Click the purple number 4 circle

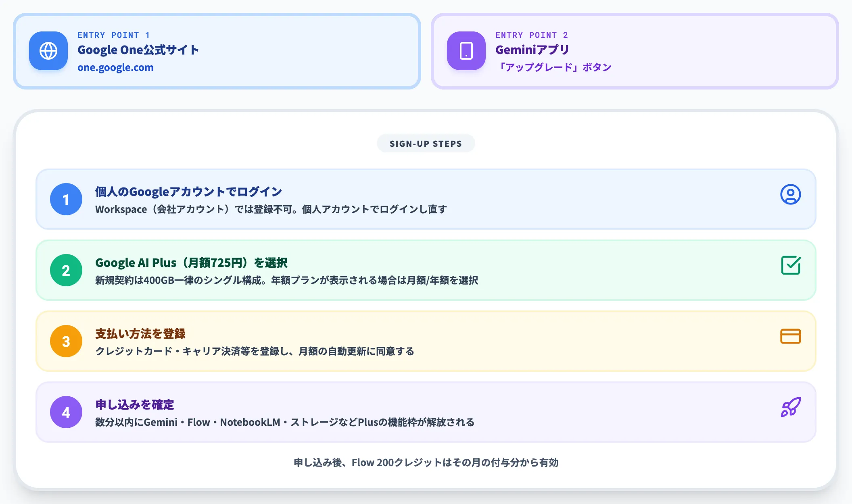[x=66, y=412]
